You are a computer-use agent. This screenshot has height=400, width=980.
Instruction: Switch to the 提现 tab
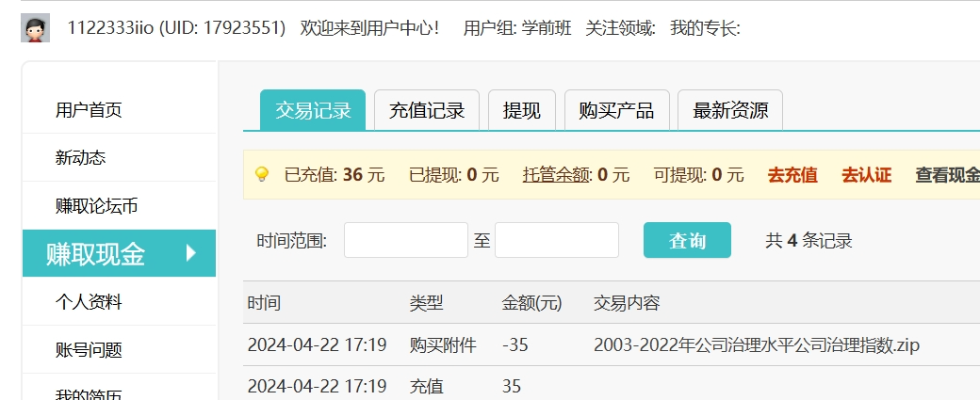[522, 110]
